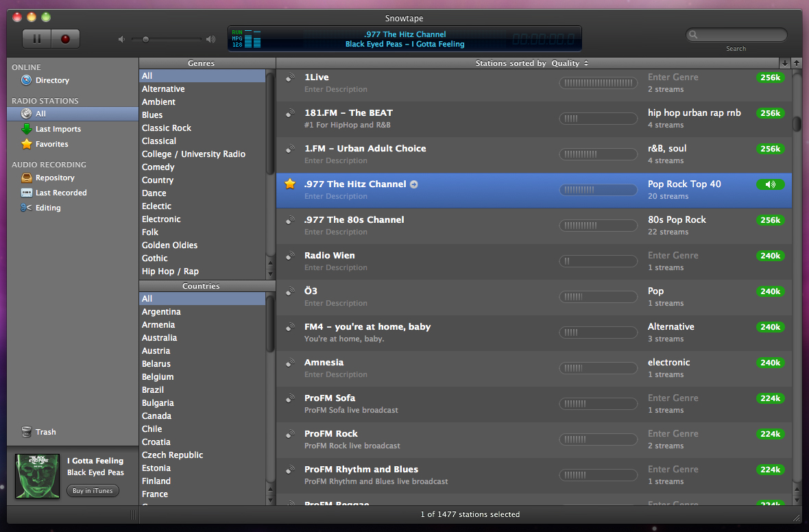Click the satellite icon for Radio Wien

click(290, 256)
